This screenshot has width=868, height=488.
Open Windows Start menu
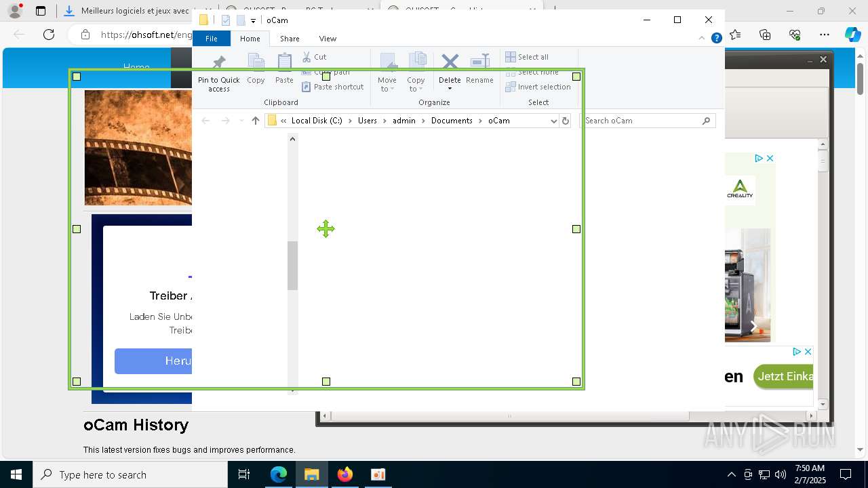click(x=16, y=474)
